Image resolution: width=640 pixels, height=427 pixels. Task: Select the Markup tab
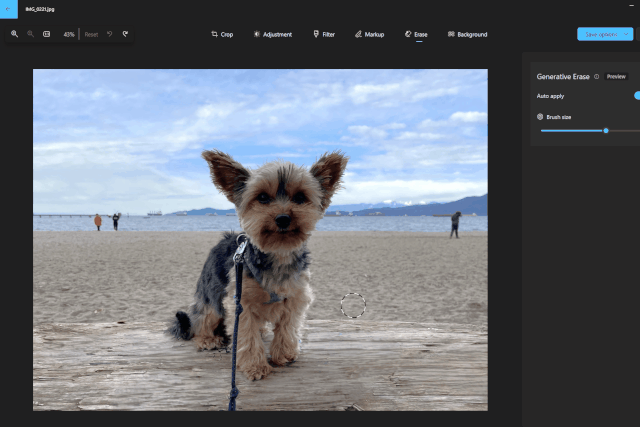point(369,34)
